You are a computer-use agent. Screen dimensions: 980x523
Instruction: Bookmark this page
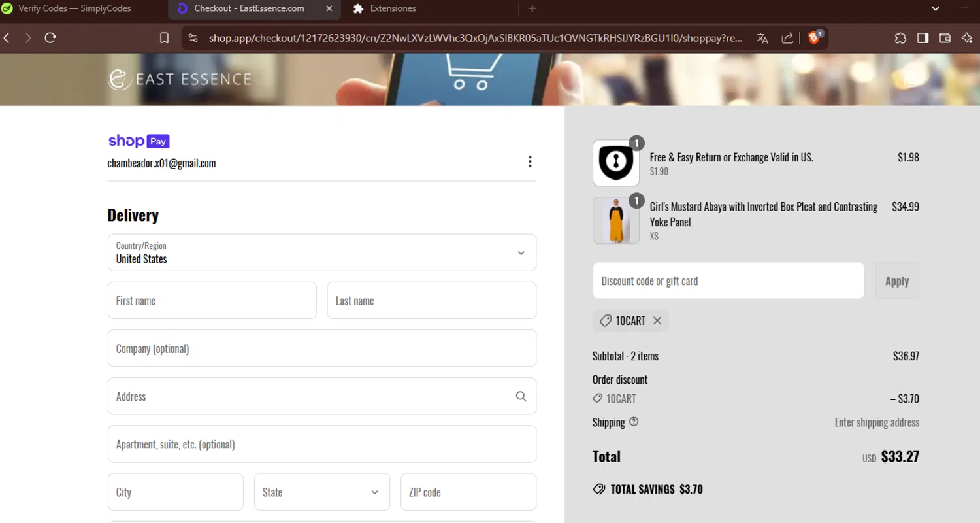point(165,38)
